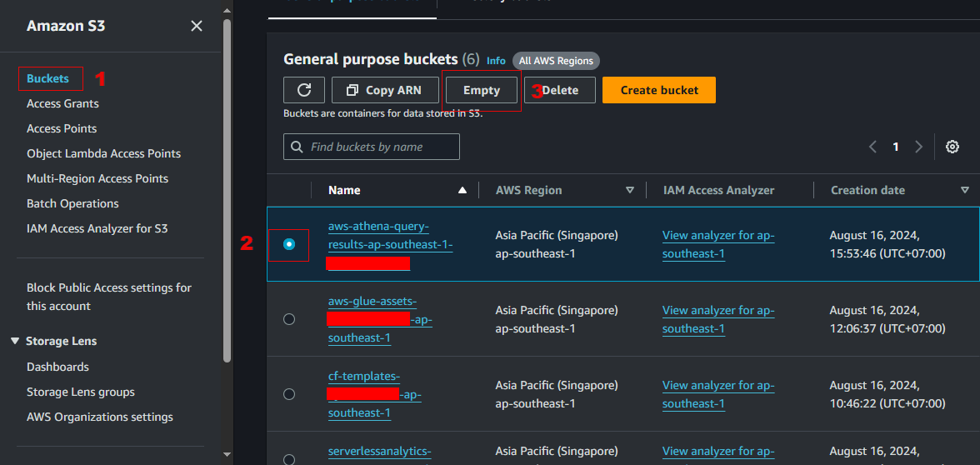
Task: Select the serverlessanalytics bucket radio
Action: click(288, 459)
